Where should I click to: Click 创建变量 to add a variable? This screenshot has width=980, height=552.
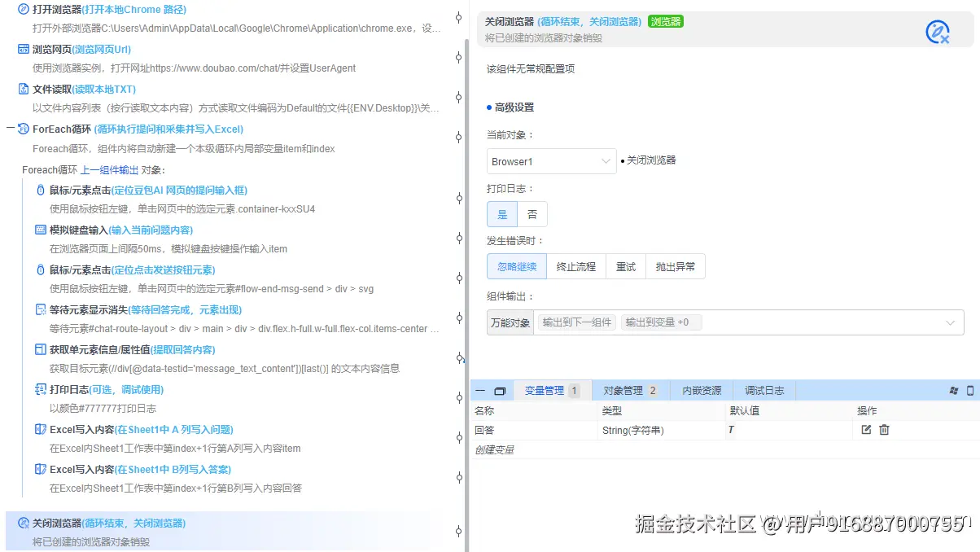pyautogui.click(x=494, y=449)
